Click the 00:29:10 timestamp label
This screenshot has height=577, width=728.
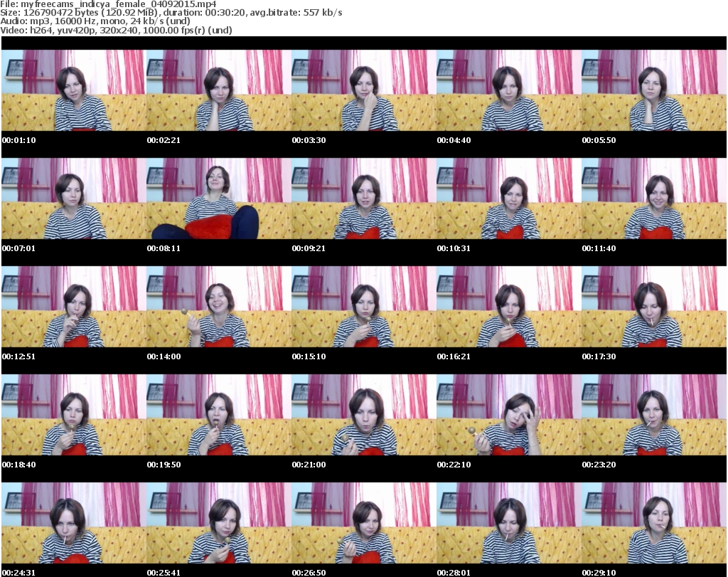(599, 573)
